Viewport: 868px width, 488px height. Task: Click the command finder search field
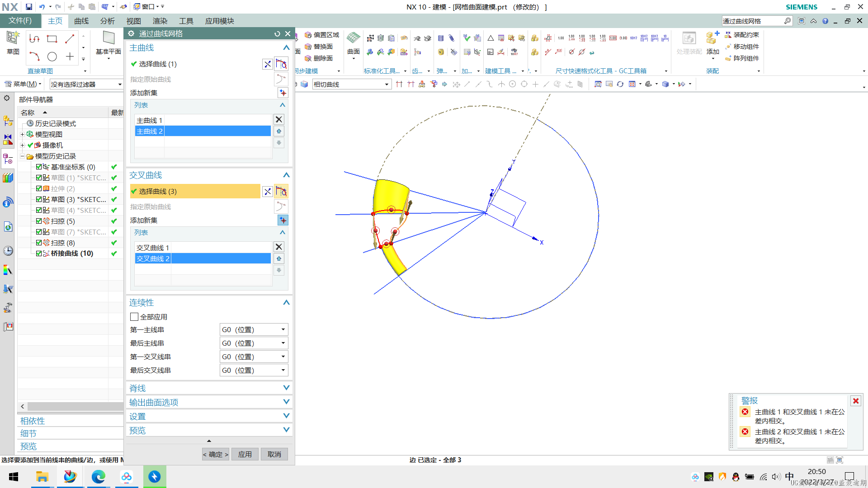752,21
